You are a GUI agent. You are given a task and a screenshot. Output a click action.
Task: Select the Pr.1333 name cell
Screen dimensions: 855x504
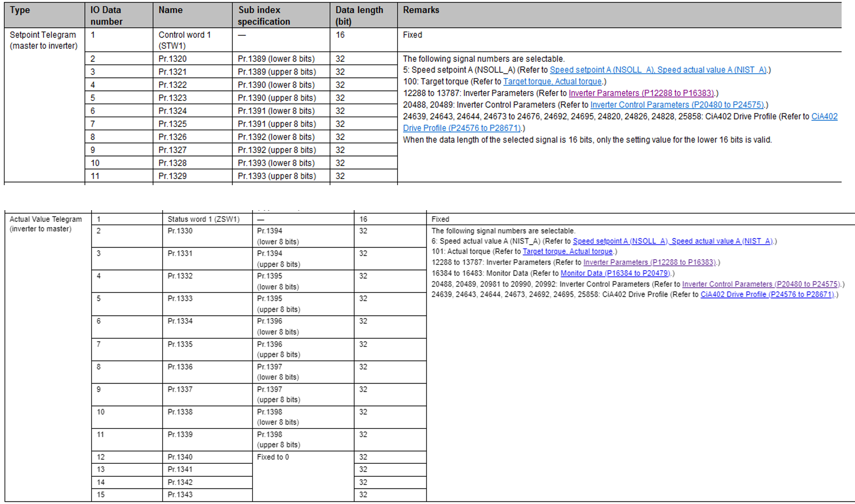coord(207,304)
